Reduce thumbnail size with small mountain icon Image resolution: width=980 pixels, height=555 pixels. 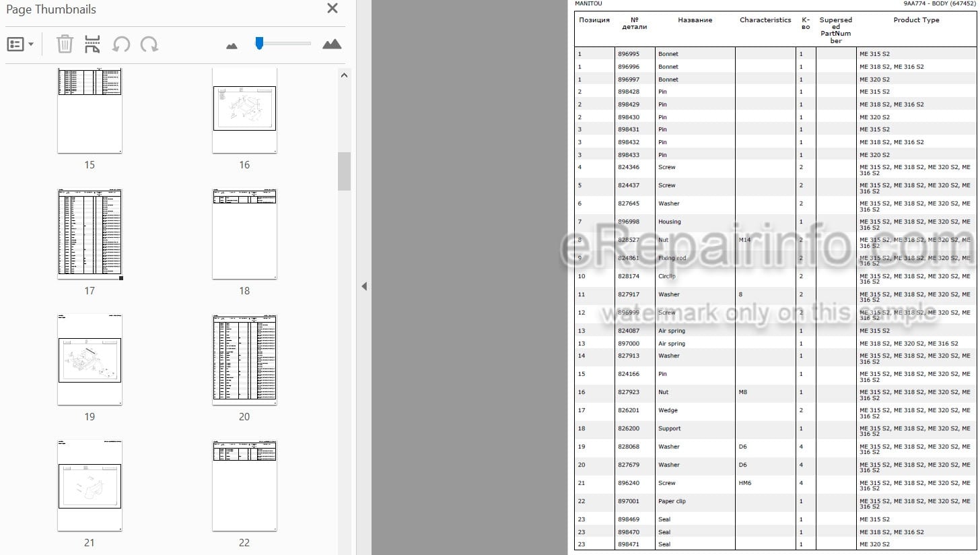(x=232, y=46)
